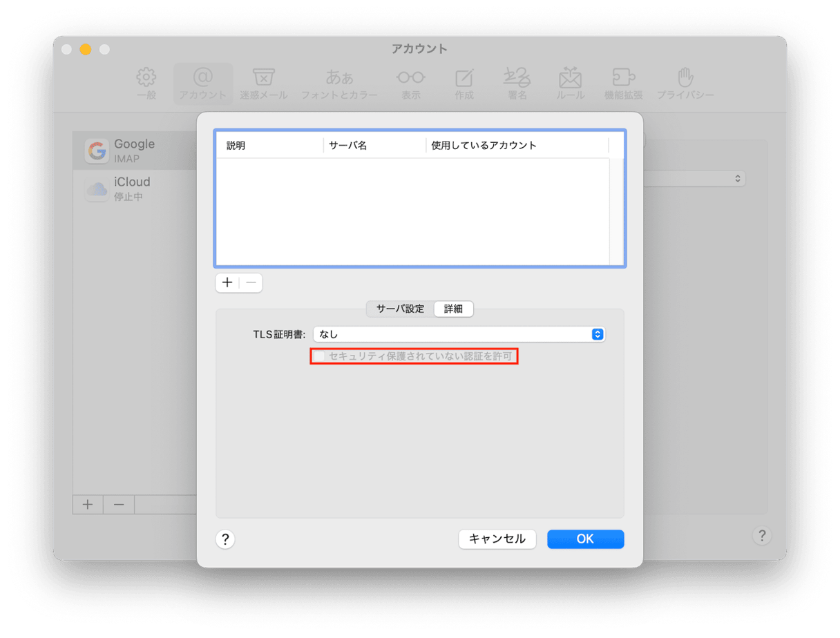The image size is (840, 638).
Task: Open プライバシー privacy pane
Action: (x=685, y=84)
